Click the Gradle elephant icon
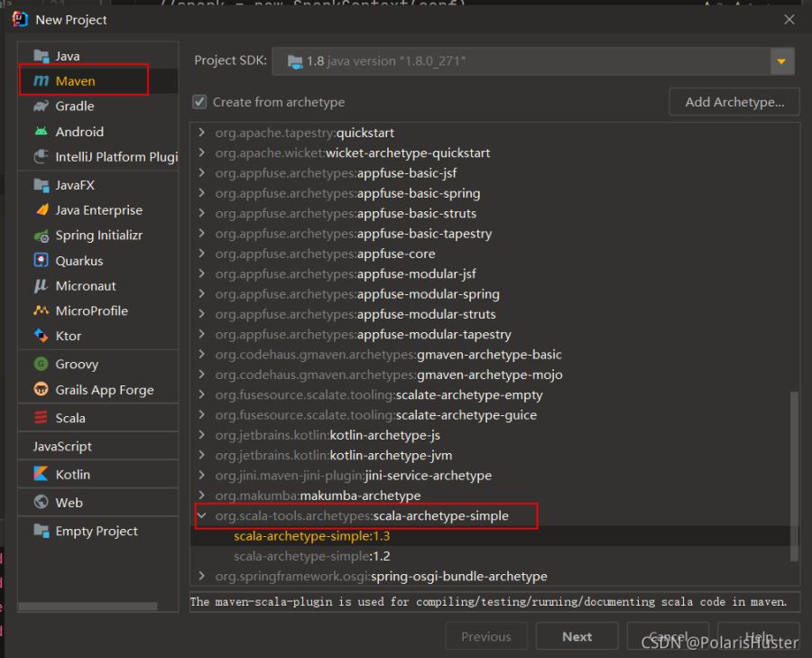The height and width of the screenshot is (658, 812). tap(41, 107)
